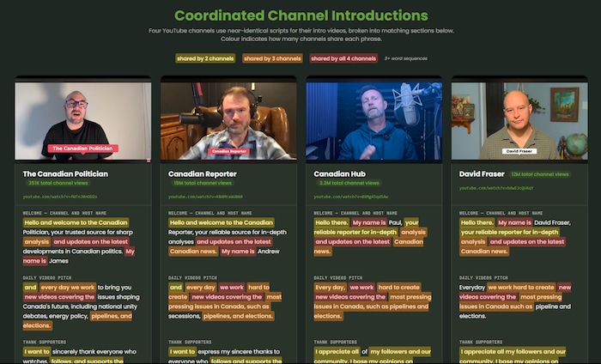This screenshot has width=601, height=364.
Task: Click 'most pressing' highlight in David Fraser card
Action: [540, 297]
